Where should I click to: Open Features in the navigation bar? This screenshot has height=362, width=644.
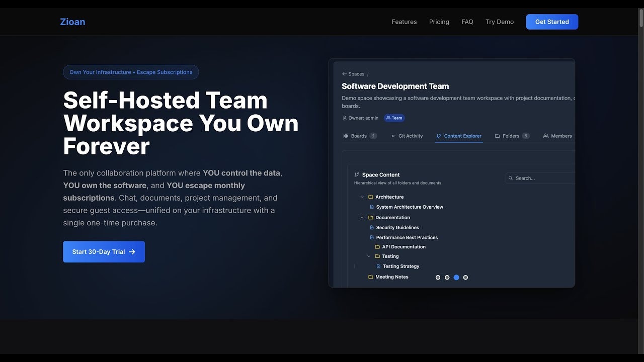coord(405,22)
